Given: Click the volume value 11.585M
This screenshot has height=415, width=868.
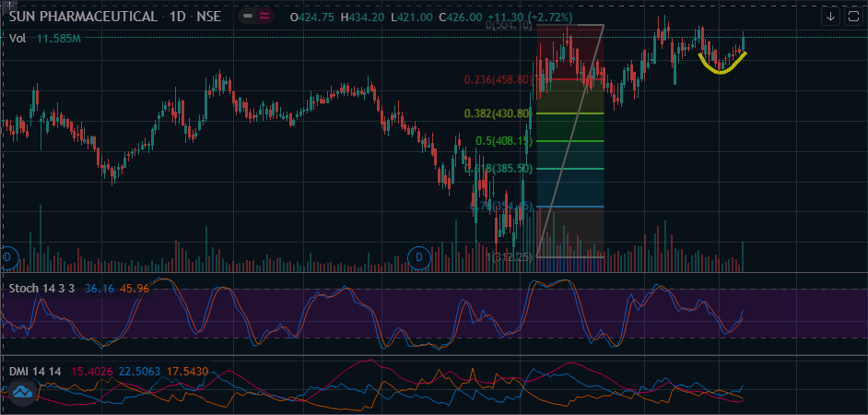Looking at the screenshot, I should pos(59,38).
